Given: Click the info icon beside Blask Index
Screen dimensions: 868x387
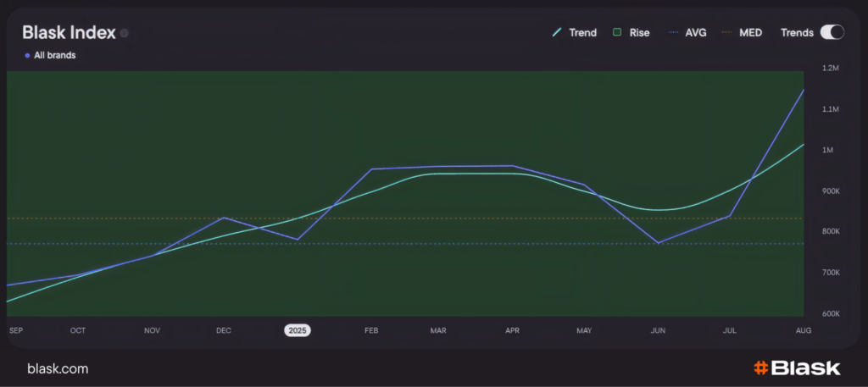Looking at the screenshot, I should tap(124, 33).
